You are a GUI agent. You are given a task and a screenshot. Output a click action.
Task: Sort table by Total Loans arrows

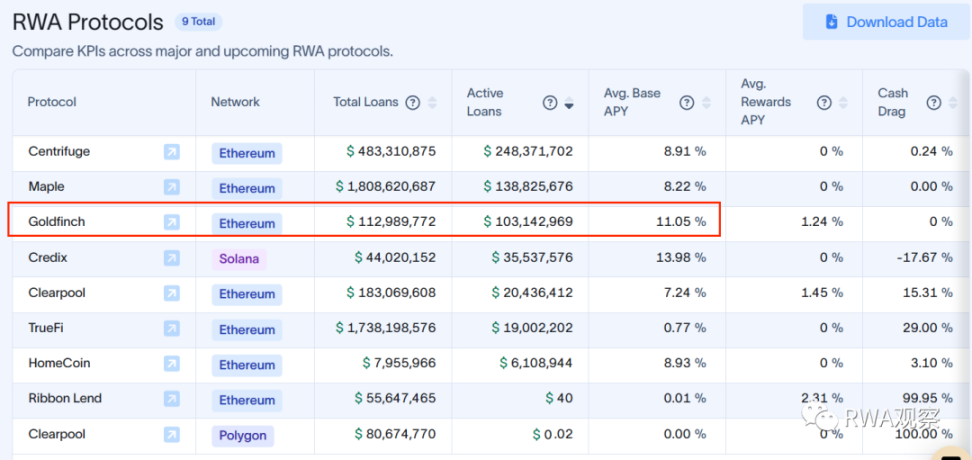pos(432,102)
